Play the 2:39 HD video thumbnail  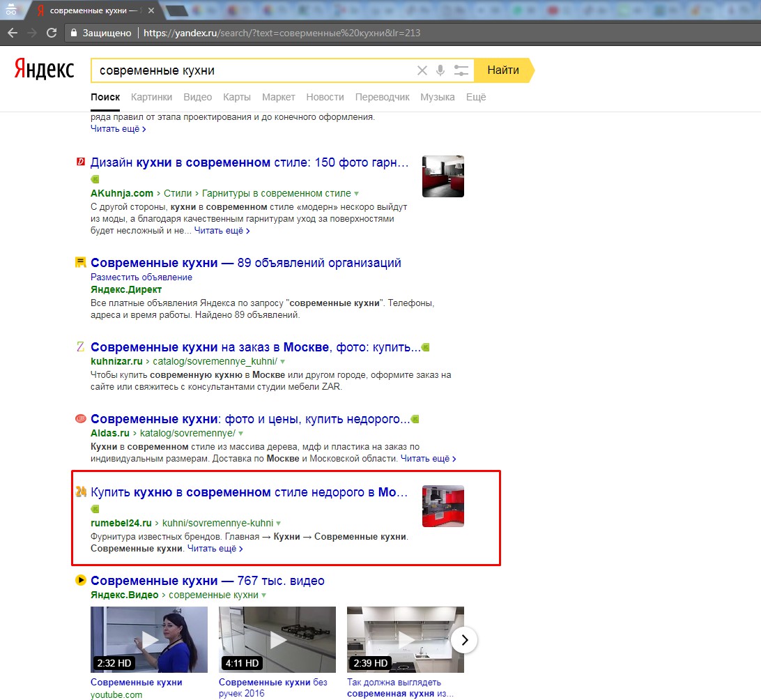(x=406, y=639)
